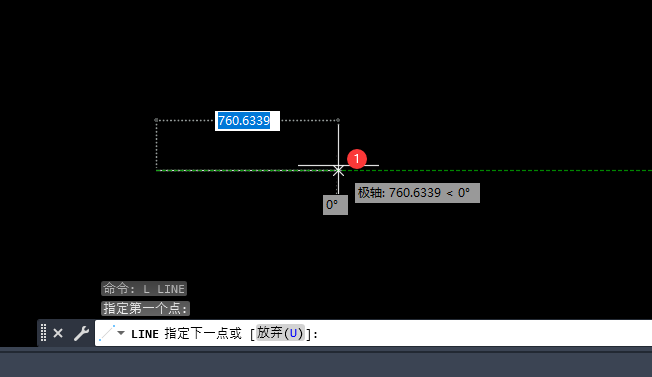Grab the command line drag handle
The width and height of the screenshot is (652, 377).
(43, 333)
